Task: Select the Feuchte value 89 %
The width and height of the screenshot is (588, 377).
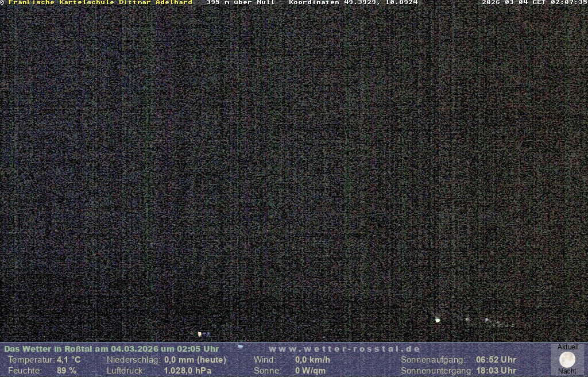Action: [67, 371]
